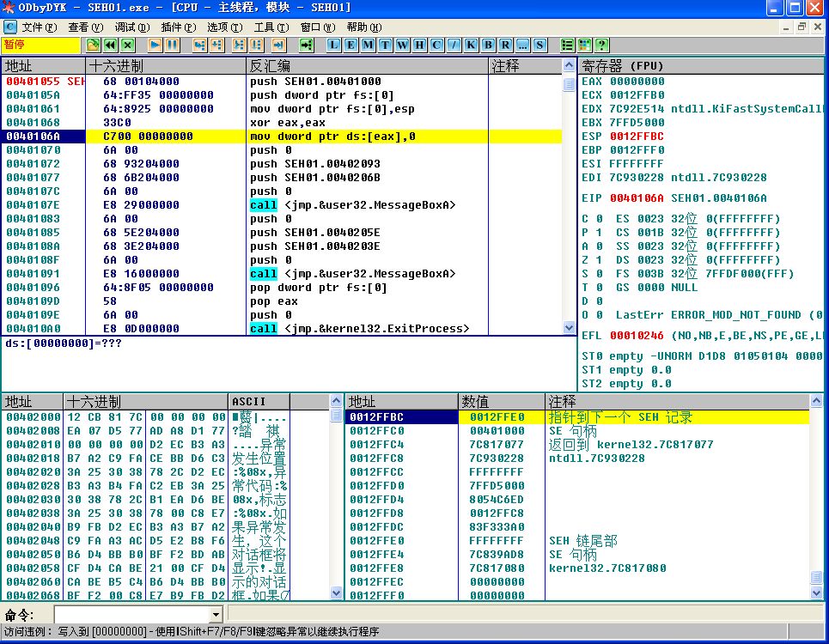
Task: Click the CPU window icon in menu bar
Action: [x=10, y=27]
